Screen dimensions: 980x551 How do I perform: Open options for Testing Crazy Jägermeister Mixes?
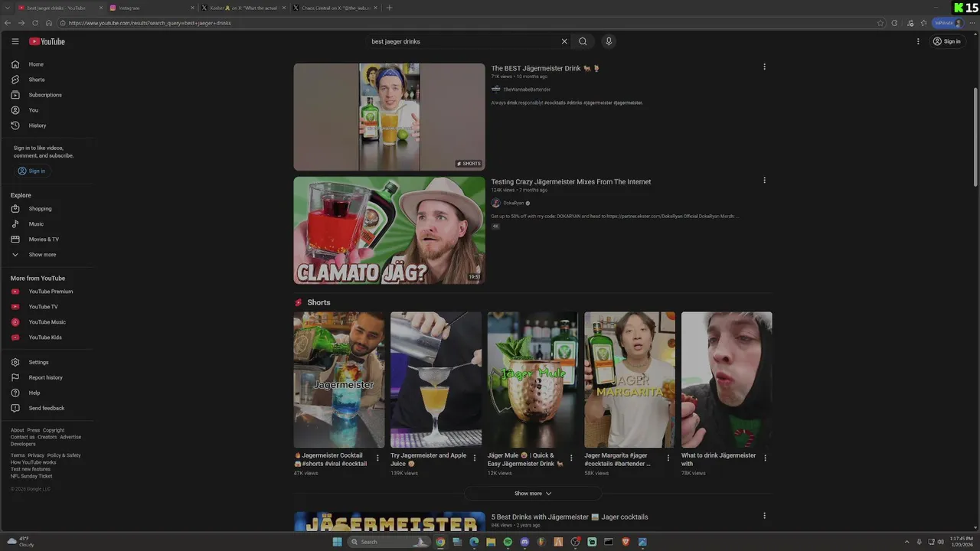(764, 181)
